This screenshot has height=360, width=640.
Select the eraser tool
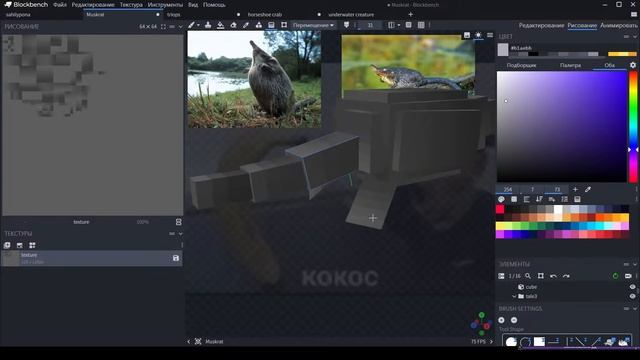click(x=233, y=25)
